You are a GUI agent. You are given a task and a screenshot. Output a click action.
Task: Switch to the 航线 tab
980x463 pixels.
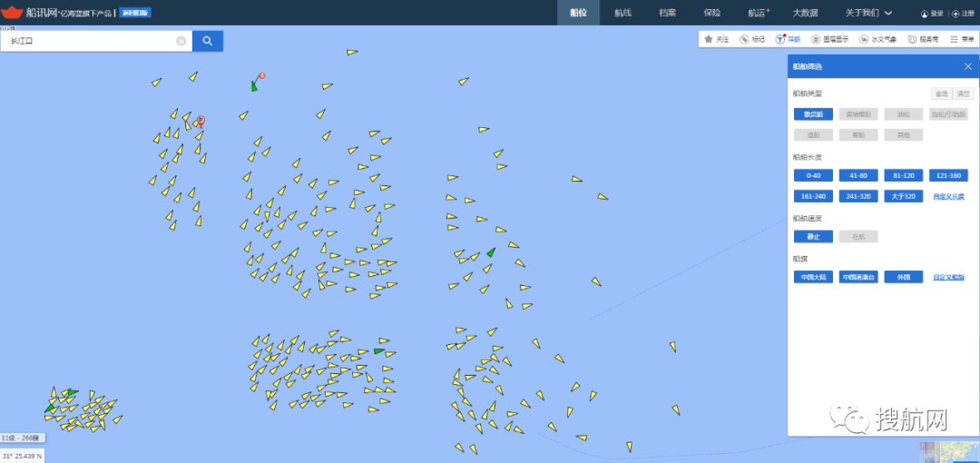click(622, 13)
